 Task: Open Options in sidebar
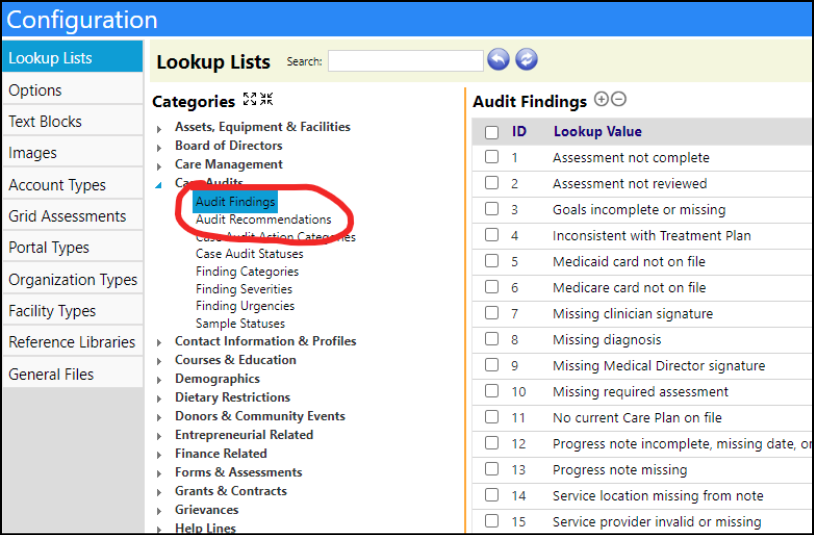pos(73,90)
